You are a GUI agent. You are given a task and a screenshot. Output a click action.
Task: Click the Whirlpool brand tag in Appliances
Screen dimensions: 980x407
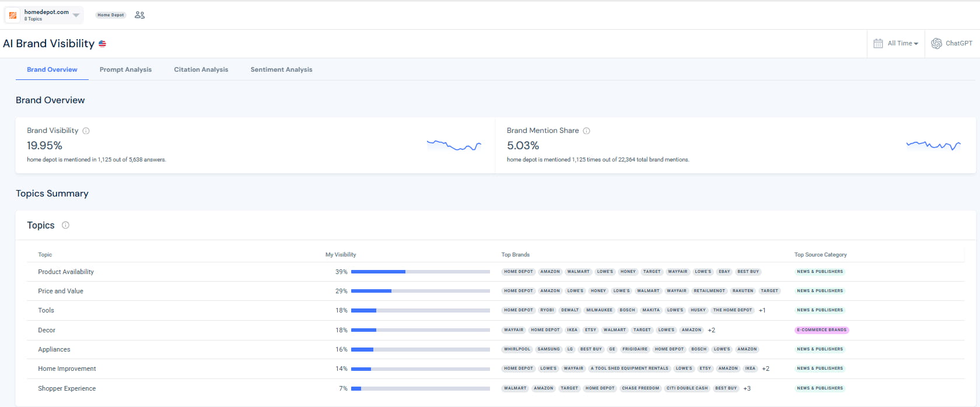[x=517, y=349]
